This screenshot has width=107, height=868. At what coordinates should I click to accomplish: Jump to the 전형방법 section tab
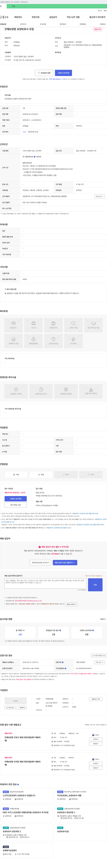click(83, 24)
